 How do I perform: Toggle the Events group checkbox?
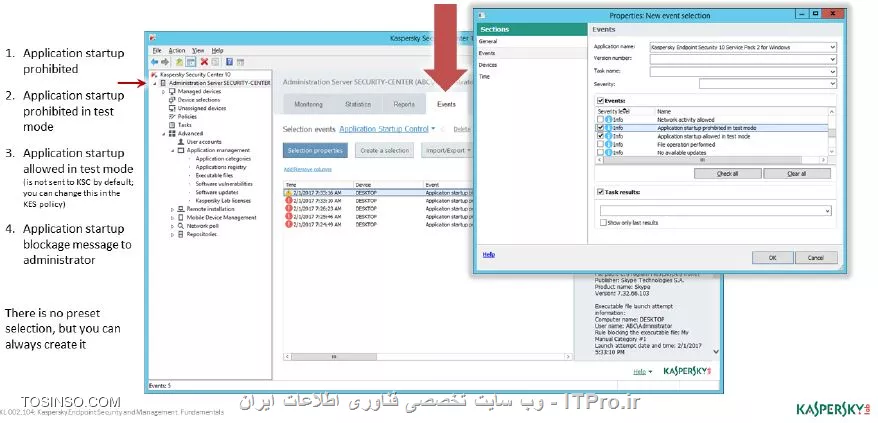(601, 101)
